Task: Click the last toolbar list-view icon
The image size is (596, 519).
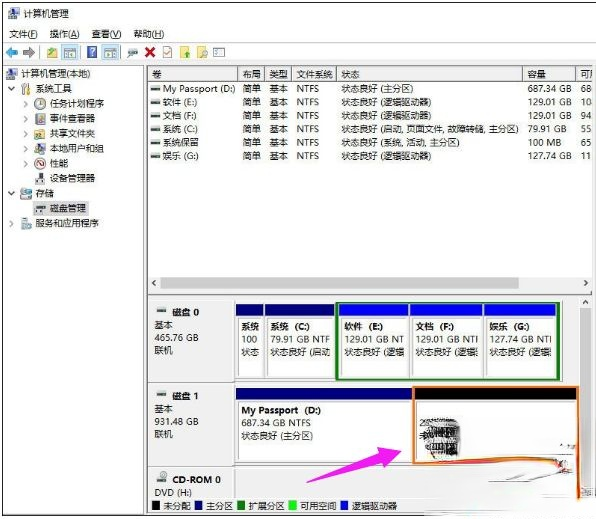Action: tap(219, 52)
